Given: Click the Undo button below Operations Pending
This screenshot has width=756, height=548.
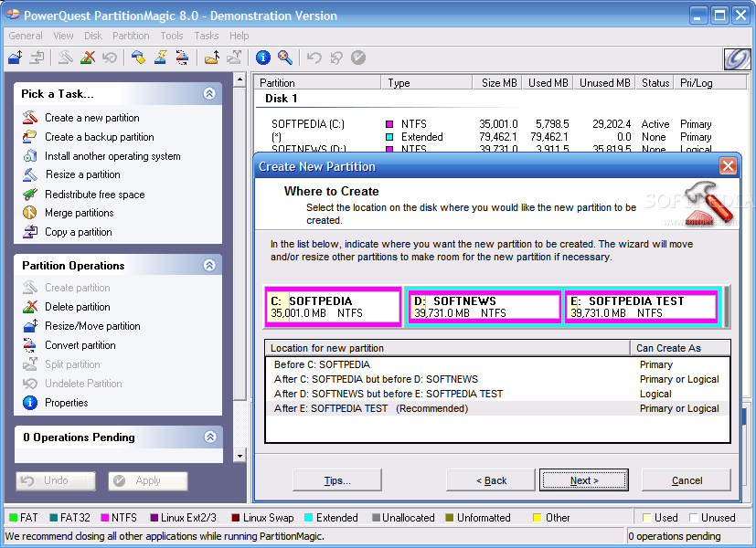Looking at the screenshot, I should coord(56,480).
